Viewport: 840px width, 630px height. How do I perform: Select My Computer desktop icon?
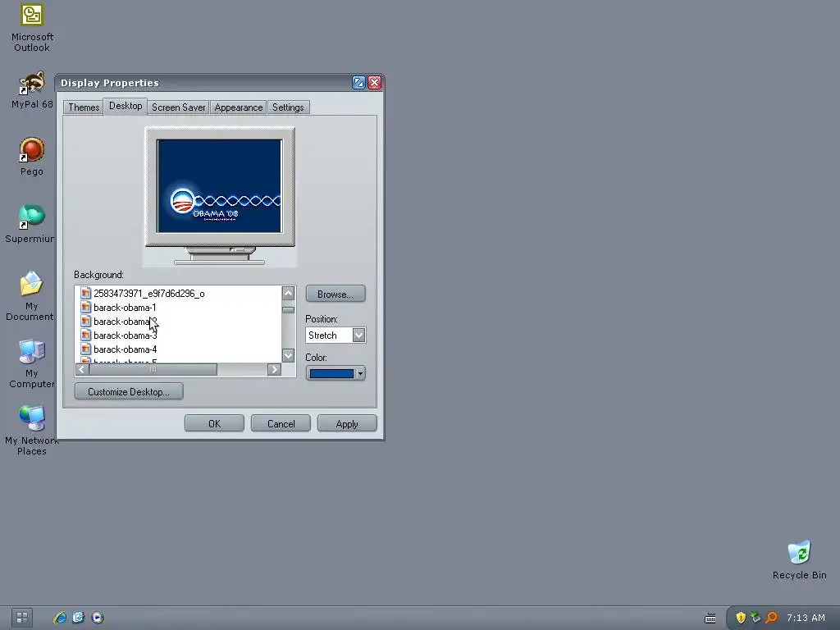click(32, 363)
